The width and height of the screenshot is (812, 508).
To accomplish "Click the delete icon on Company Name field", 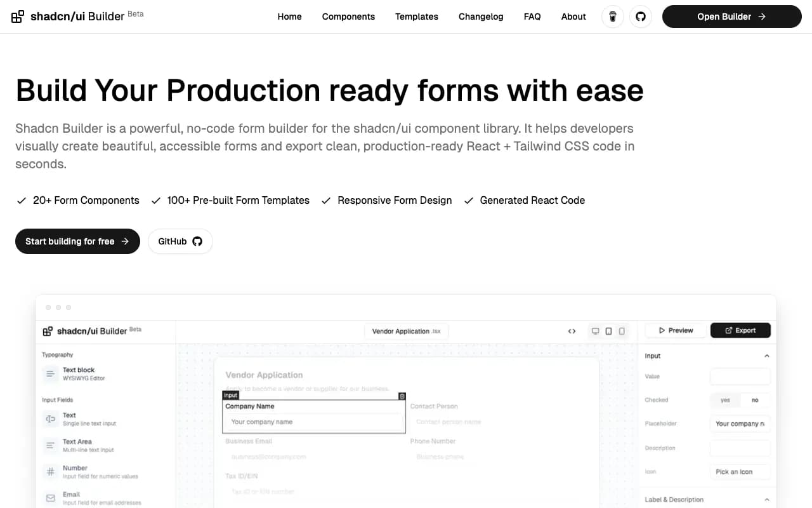I will click(x=402, y=395).
